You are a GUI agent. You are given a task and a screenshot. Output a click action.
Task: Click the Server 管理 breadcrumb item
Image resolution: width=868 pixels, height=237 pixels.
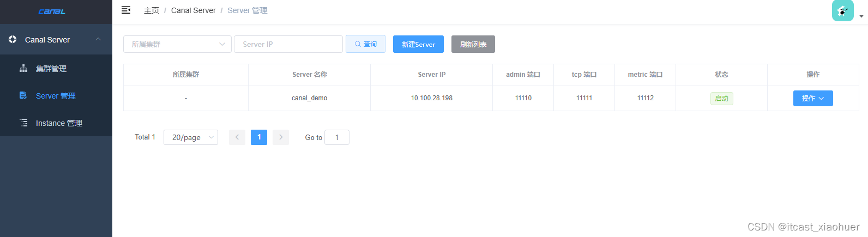coord(248,10)
